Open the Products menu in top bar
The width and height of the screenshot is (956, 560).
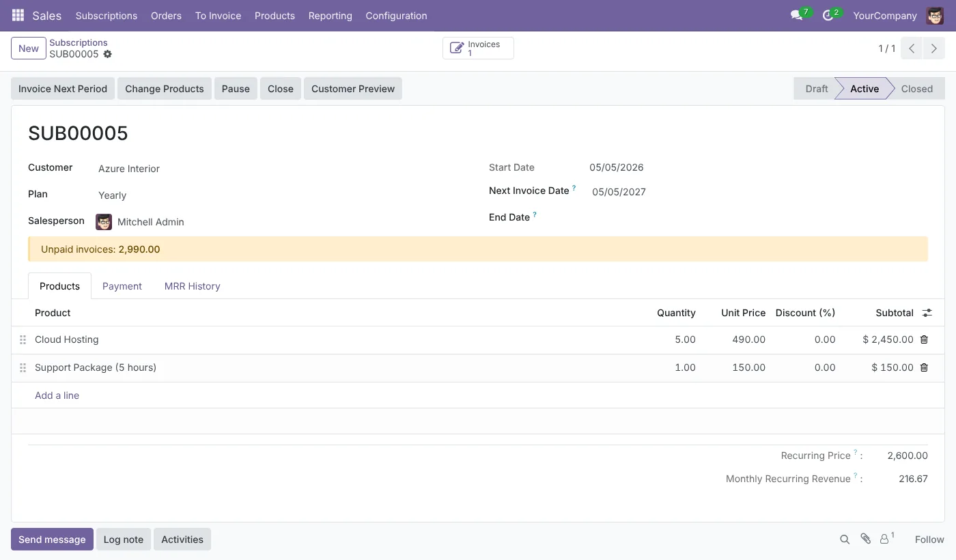click(x=275, y=16)
